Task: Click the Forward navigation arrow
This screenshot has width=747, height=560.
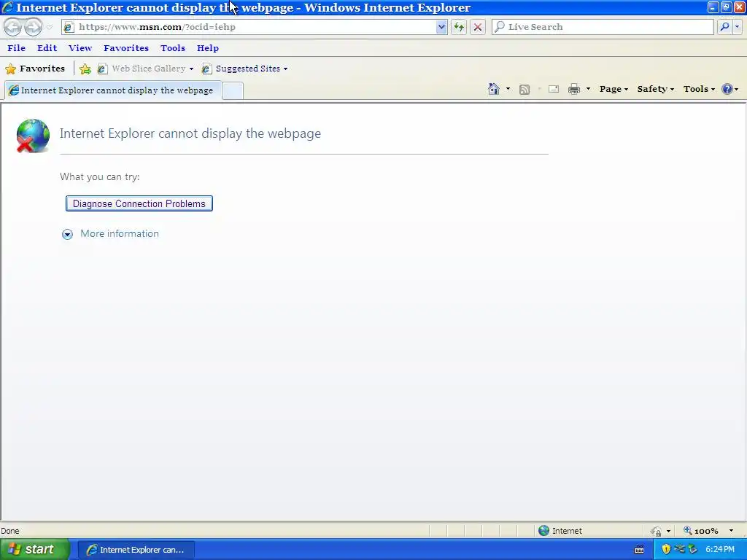Action: 33,27
